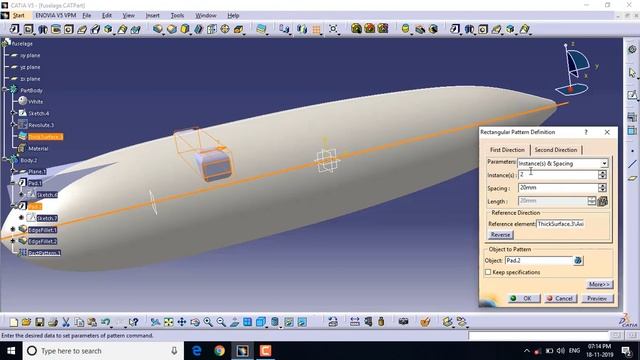Image resolution: width=640 pixels, height=360 pixels.
Task: Click the Cut scissors icon
Action: (x=66, y=322)
